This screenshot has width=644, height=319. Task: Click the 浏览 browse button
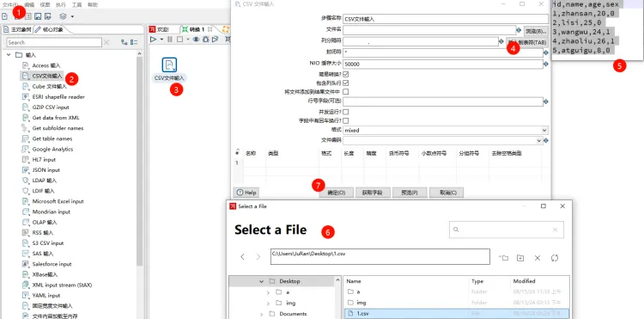pos(536,31)
